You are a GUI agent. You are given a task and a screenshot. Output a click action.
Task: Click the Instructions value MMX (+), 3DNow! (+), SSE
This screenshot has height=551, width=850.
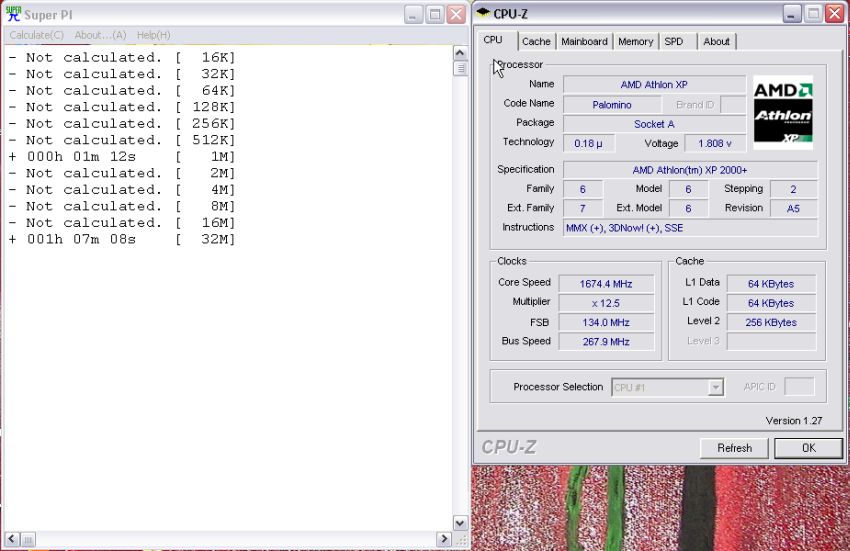tap(690, 228)
